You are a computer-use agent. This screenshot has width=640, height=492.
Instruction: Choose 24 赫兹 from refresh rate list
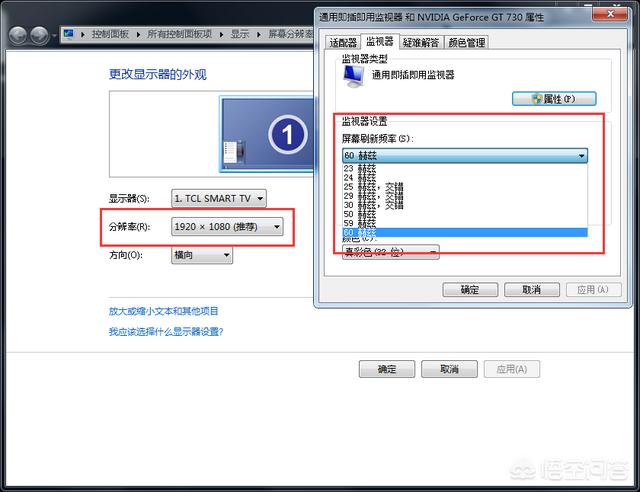tap(360, 178)
